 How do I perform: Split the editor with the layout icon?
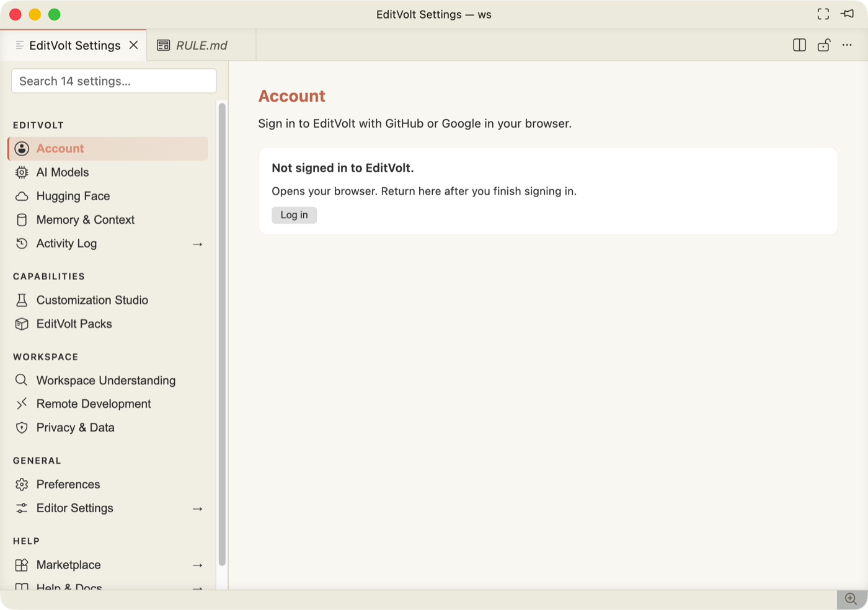click(x=800, y=45)
